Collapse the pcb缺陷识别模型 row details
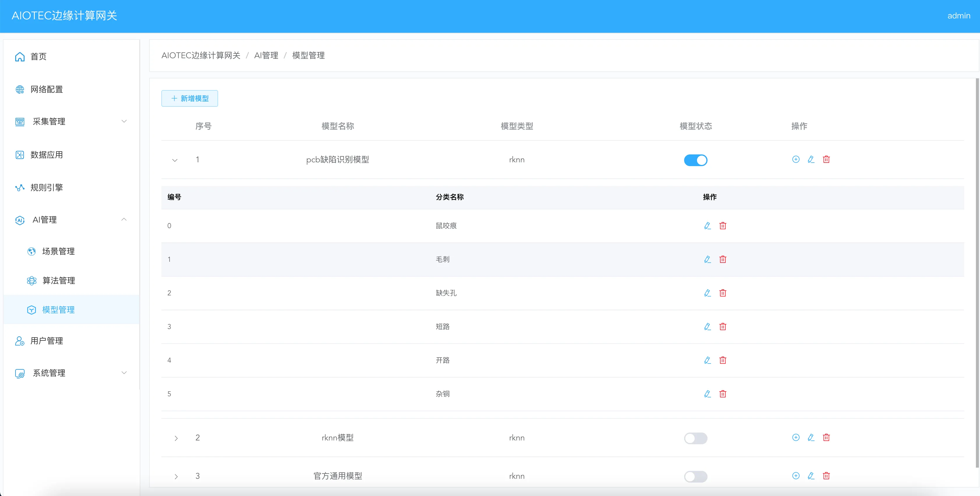The image size is (980, 496). [x=175, y=160]
